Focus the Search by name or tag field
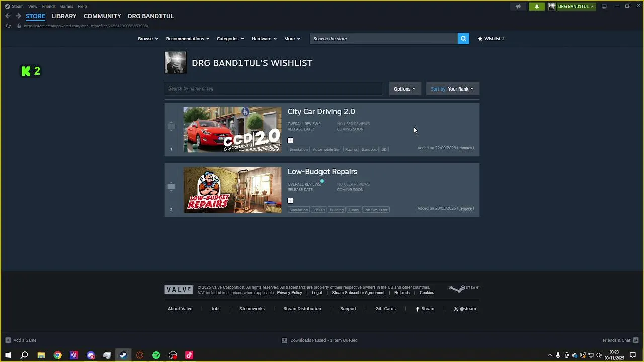 tap(274, 89)
